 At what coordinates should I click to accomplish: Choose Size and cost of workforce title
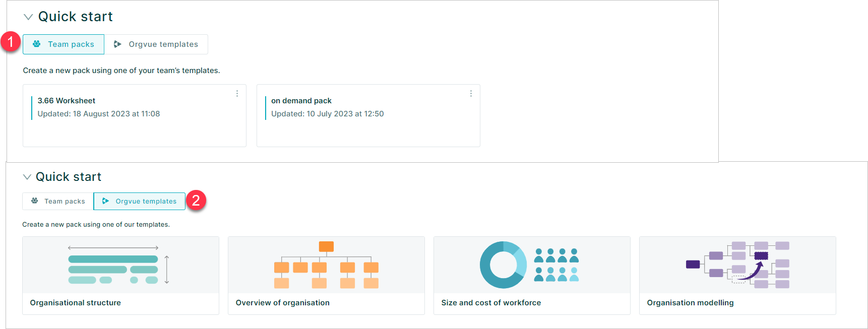coord(491,303)
